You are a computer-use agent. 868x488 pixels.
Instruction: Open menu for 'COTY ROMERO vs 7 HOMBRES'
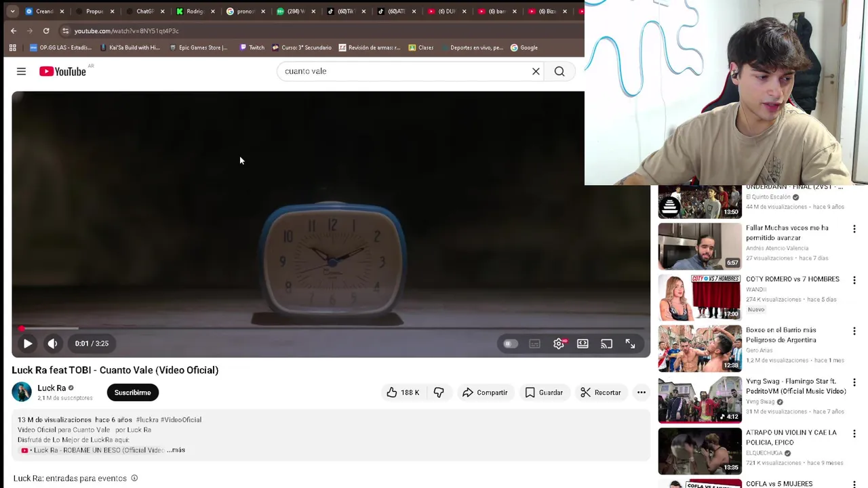tap(854, 281)
